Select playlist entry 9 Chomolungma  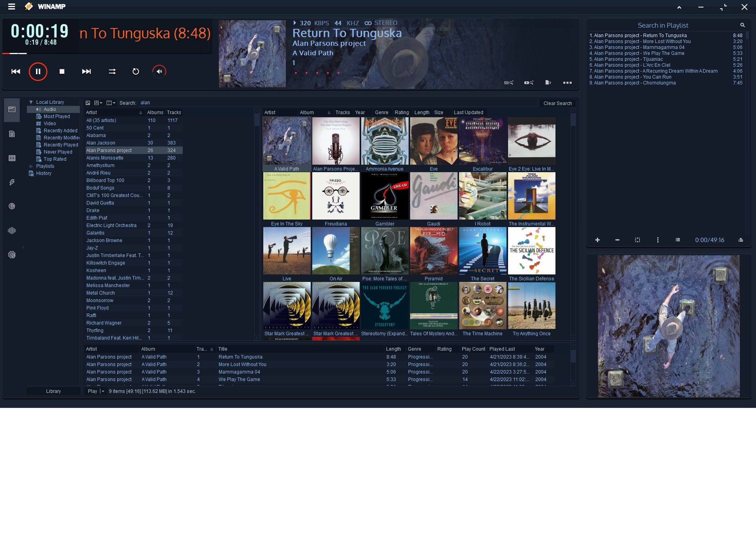pos(666,83)
